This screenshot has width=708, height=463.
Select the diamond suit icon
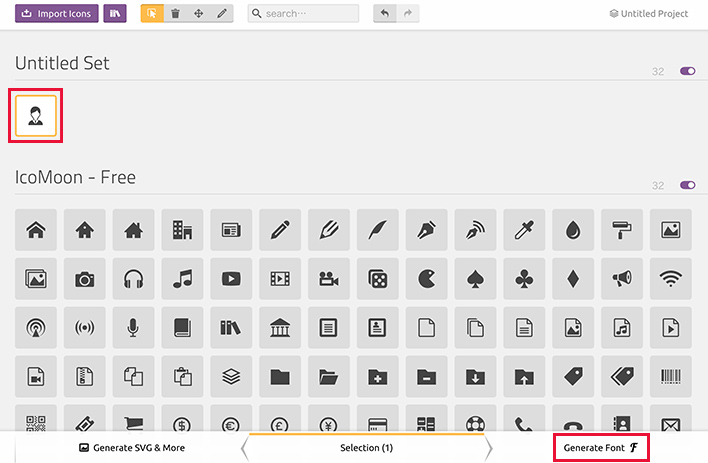(x=573, y=279)
